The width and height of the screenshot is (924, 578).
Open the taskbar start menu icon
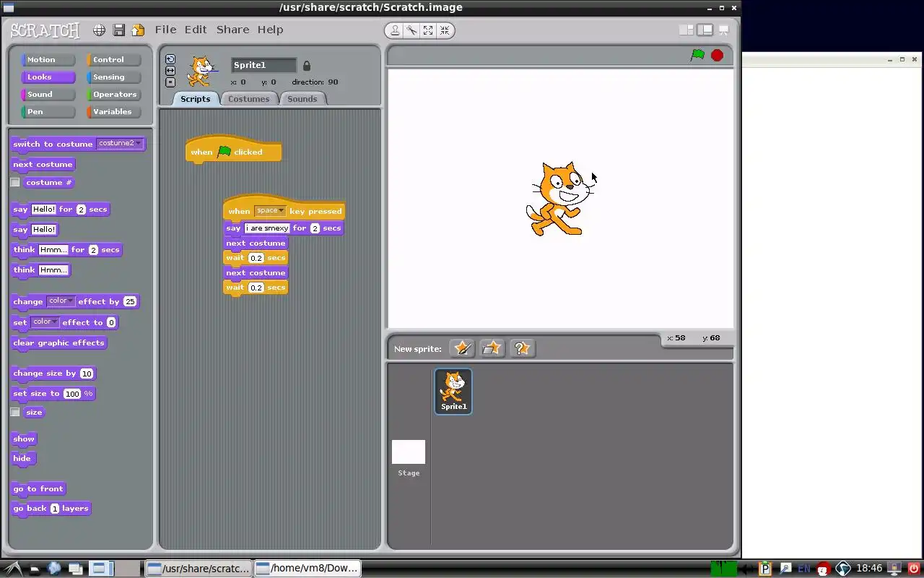[13, 568]
